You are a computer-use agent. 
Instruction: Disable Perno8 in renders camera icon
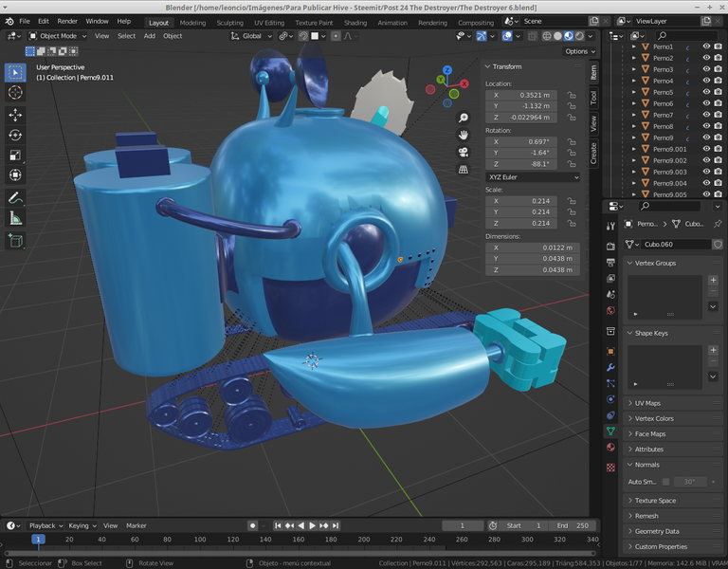[718, 126]
